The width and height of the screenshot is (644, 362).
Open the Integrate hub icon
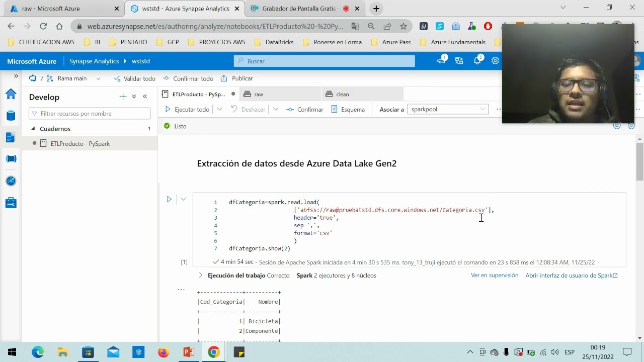pyautogui.click(x=11, y=159)
